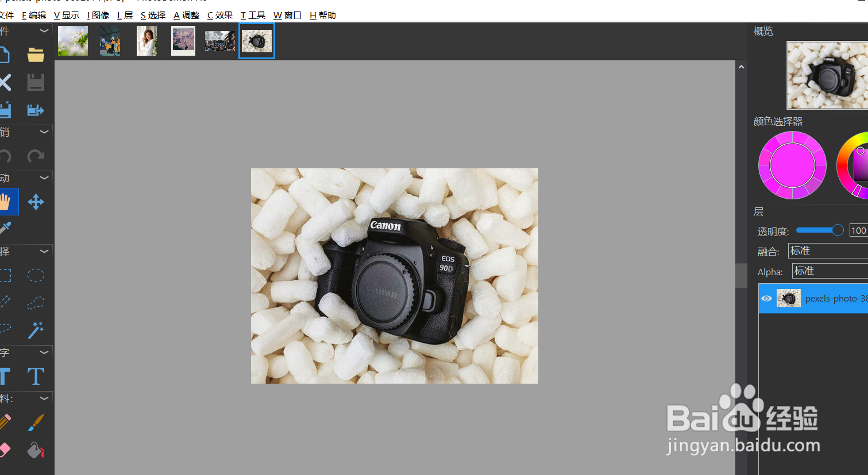Click the canvas scrollbar up arrow
The width and height of the screenshot is (868, 475).
click(741, 67)
